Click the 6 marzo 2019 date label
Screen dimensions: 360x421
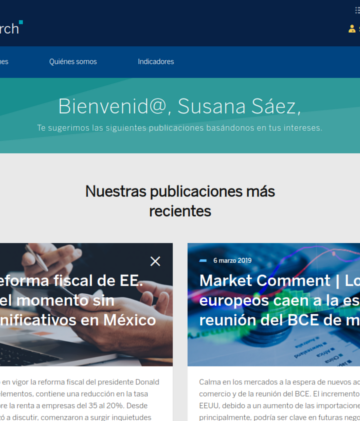232,261
